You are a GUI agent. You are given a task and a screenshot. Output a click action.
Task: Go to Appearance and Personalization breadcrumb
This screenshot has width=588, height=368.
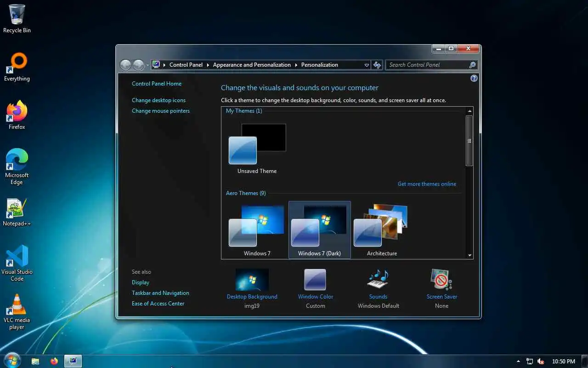(x=252, y=65)
